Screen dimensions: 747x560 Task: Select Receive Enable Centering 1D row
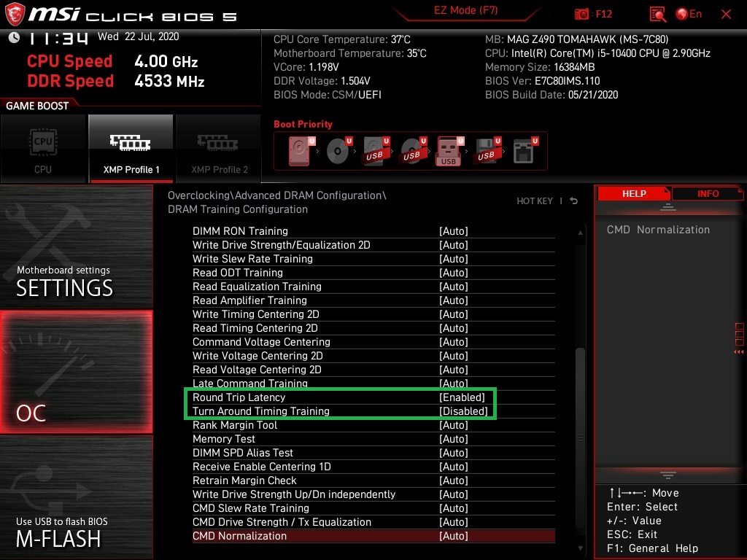click(373, 466)
